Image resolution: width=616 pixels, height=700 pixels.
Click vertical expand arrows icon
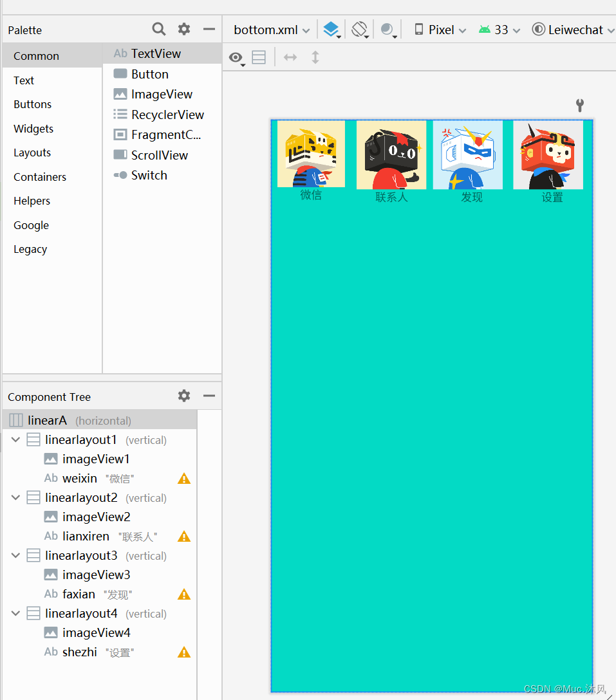[315, 57]
